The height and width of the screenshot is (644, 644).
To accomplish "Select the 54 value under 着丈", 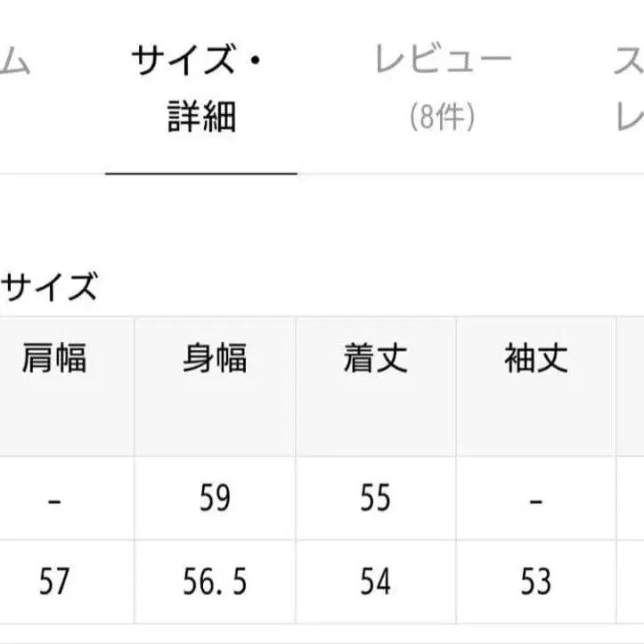I will [375, 583].
